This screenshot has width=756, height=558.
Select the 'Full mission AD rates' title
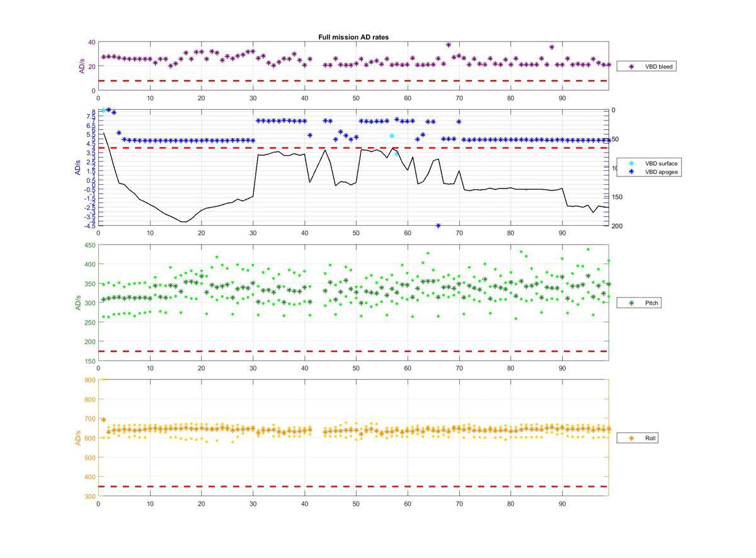(353, 37)
